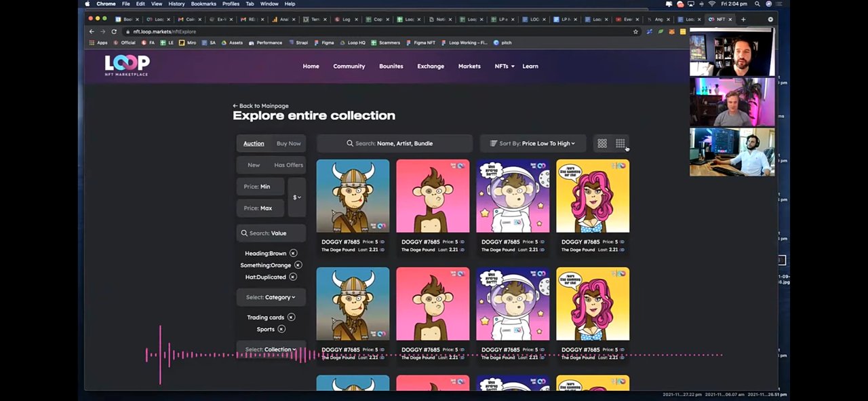Open the History menu in the menu bar
Viewport: 868px width, 401px height.
[x=176, y=3]
